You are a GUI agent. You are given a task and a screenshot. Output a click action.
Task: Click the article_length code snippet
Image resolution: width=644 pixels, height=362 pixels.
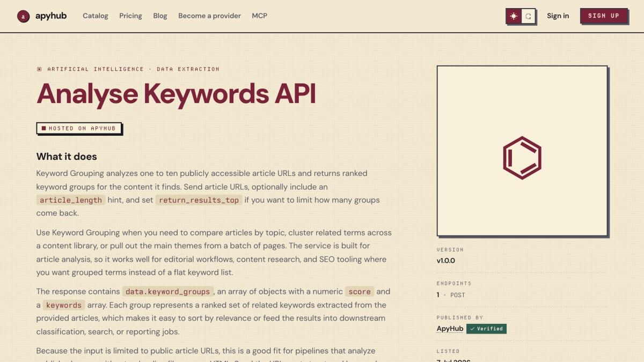point(71,200)
